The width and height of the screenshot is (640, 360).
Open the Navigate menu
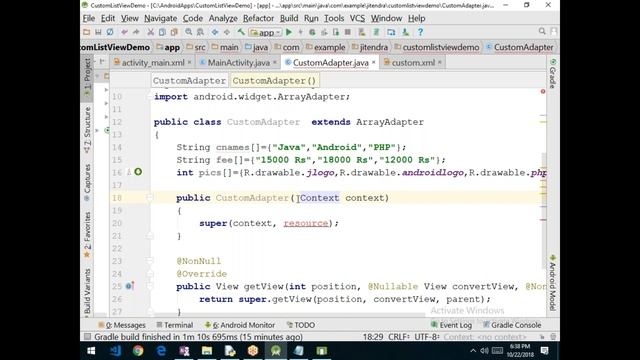click(160, 18)
